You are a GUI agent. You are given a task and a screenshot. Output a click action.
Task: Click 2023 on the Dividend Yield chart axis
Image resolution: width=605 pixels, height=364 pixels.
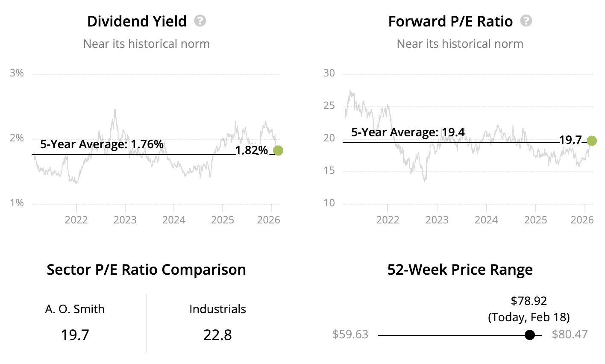point(125,220)
